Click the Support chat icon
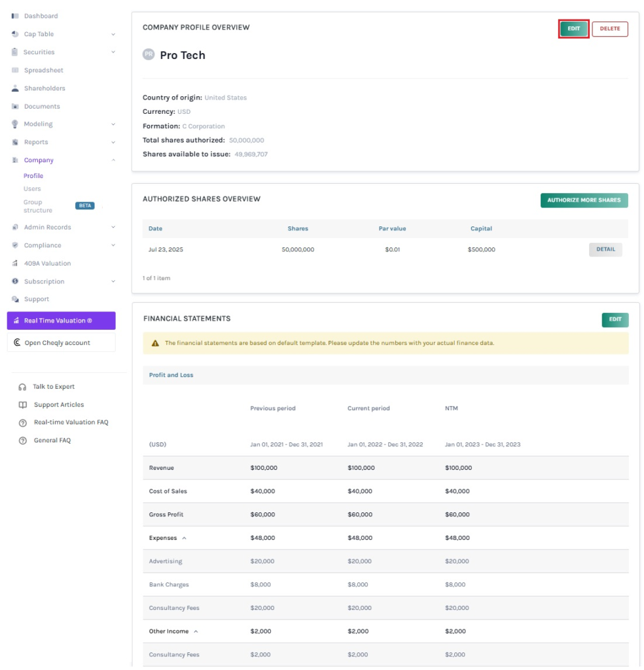Viewport: 644px width, 670px height. (x=15, y=299)
